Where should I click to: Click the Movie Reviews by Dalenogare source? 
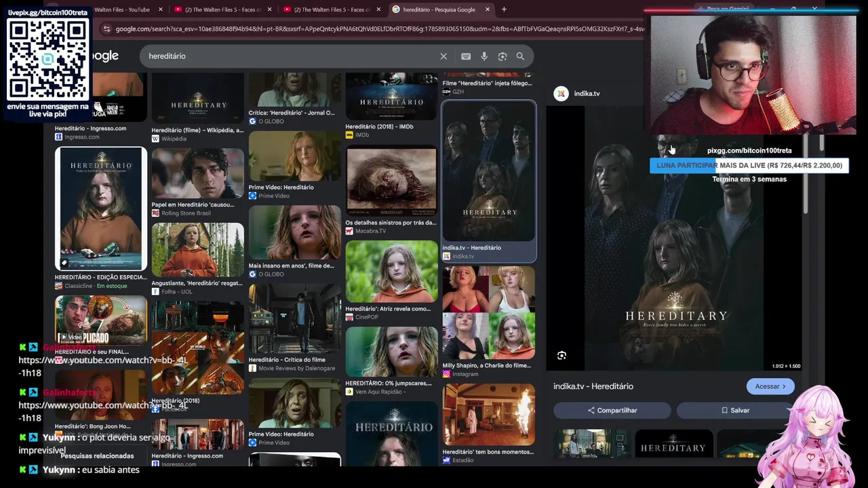click(296, 369)
